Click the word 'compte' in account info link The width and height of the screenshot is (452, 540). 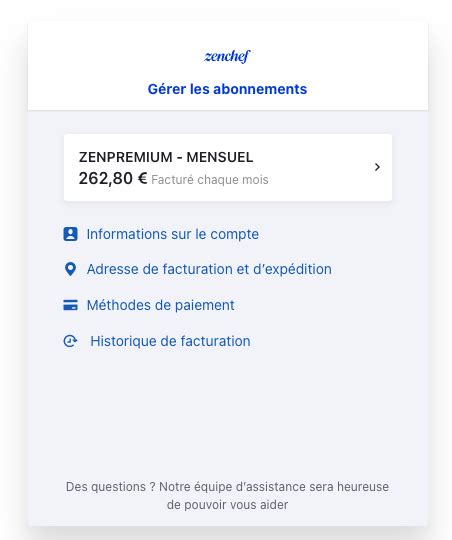(235, 235)
